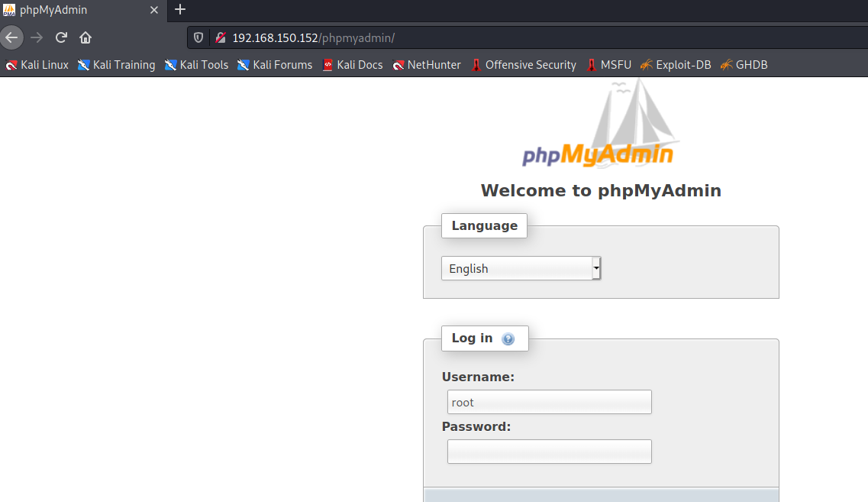Viewport: 868px width, 502px height.
Task: Focus the Username field containing root
Action: click(549, 402)
